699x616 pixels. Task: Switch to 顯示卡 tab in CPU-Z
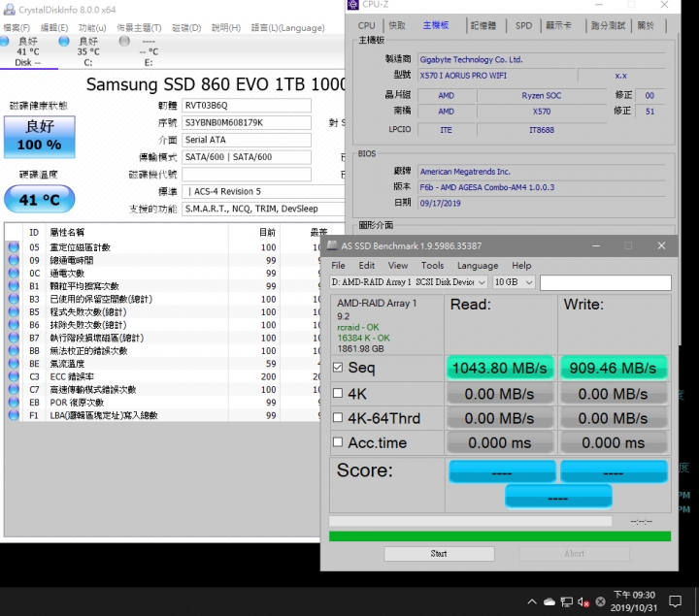pos(558,25)
